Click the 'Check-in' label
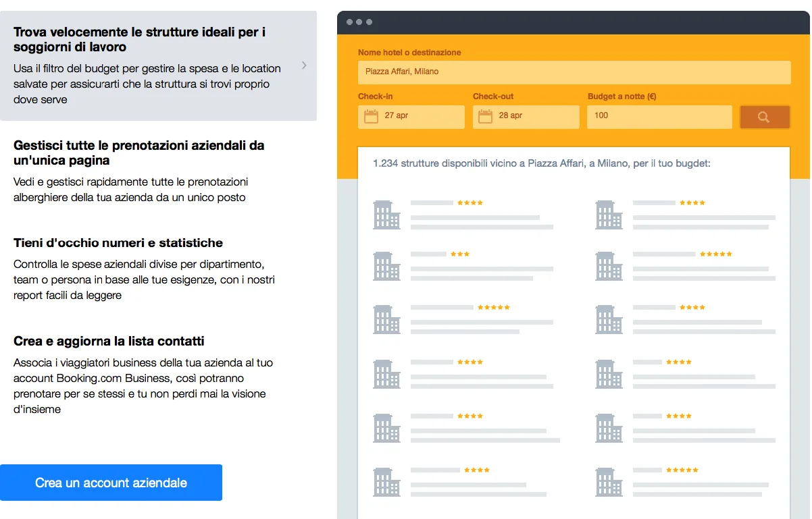 376,96
